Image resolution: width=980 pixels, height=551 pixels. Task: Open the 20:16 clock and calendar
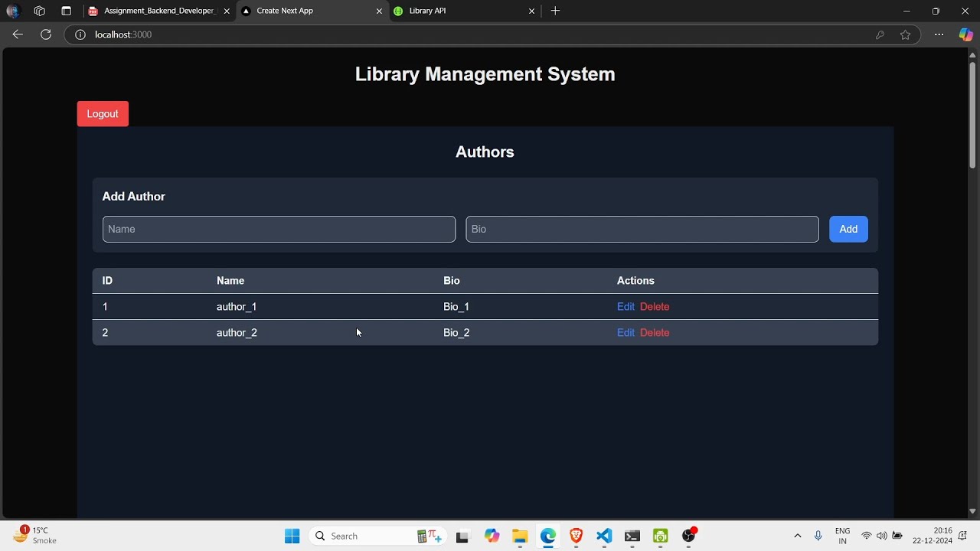(x=932, y=536)
